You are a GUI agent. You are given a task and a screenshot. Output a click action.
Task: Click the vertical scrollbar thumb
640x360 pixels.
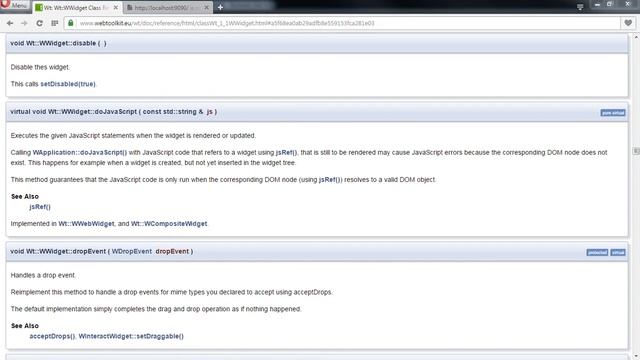(636, 151)
